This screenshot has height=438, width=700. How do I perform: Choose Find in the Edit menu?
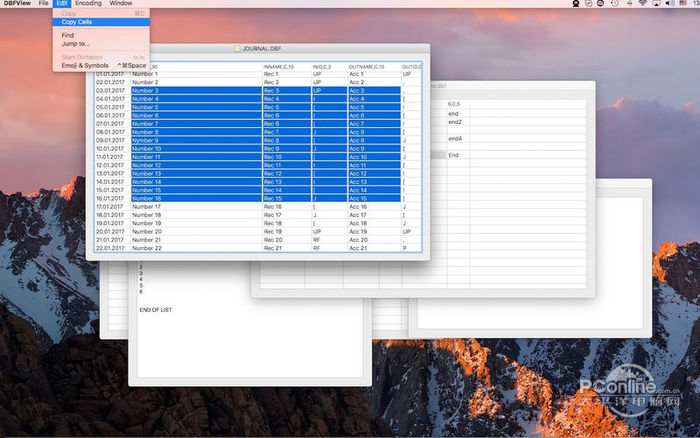point(101,35)
